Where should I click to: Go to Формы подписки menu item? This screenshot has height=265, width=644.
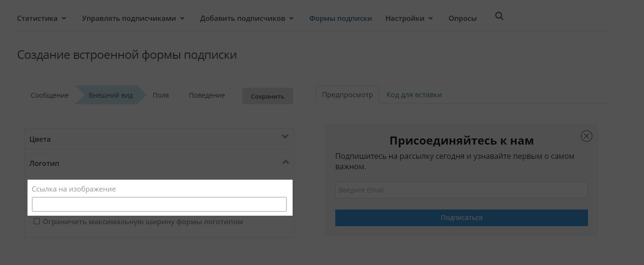click(340, 18)
